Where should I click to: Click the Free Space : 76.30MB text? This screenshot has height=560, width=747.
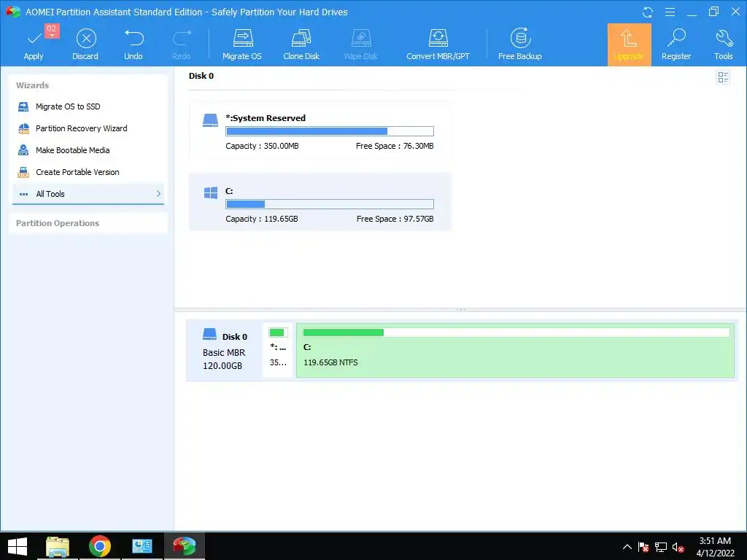point(395,146)
